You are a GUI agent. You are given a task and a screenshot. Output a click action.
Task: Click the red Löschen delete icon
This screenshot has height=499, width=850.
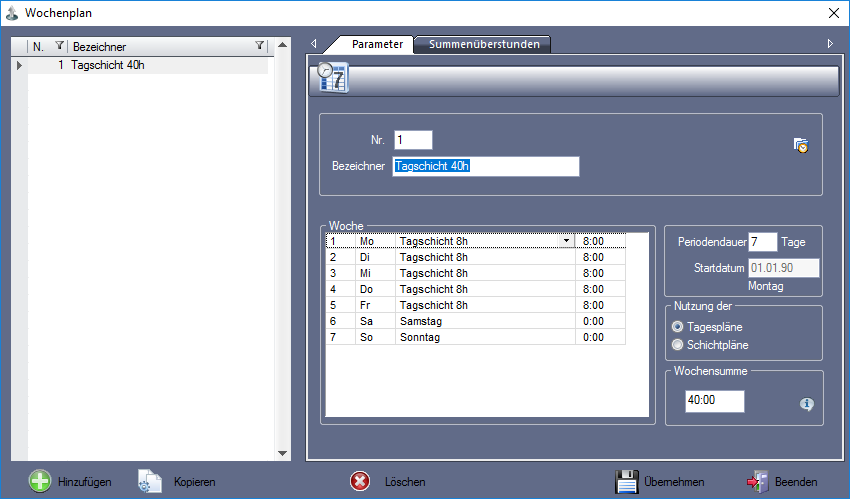[360, 481]
